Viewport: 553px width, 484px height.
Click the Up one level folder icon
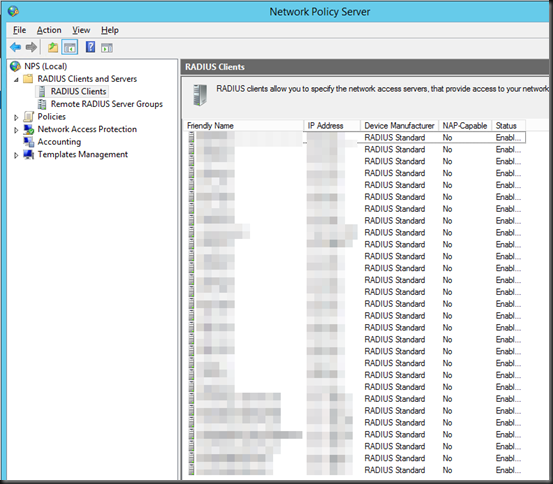click(x=53, y=47)
